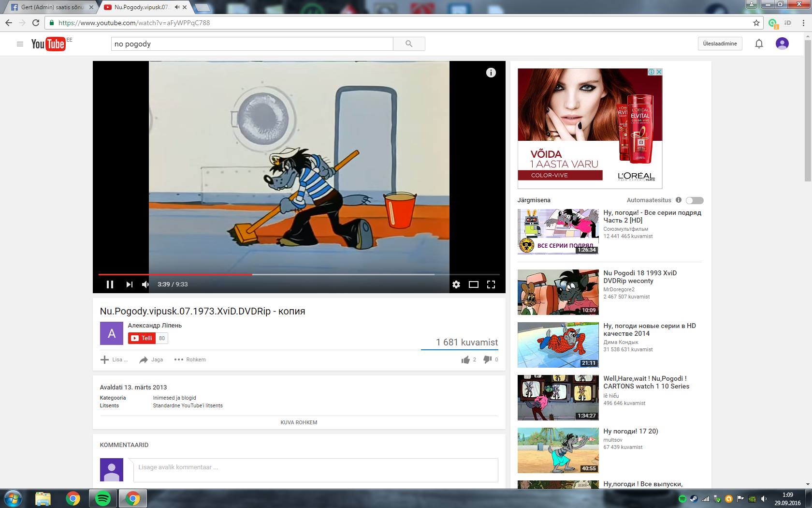The image size is (812, 508).
Task: Close the Facebook browser tab
Action: 91,7
